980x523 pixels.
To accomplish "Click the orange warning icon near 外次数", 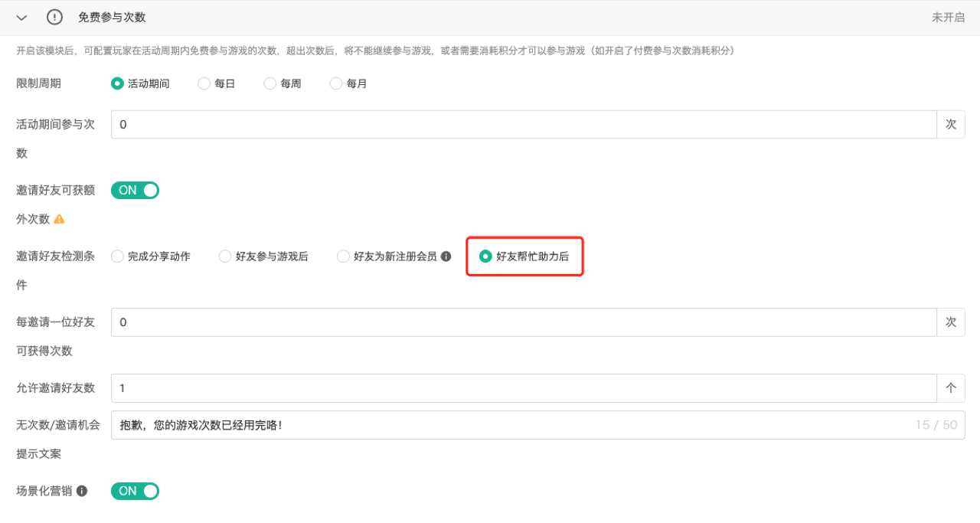I will [60, 219].
